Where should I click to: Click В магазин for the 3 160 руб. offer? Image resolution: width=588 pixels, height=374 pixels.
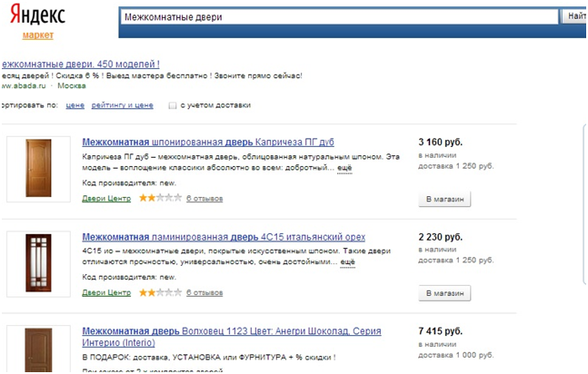(x=444, y=199)
